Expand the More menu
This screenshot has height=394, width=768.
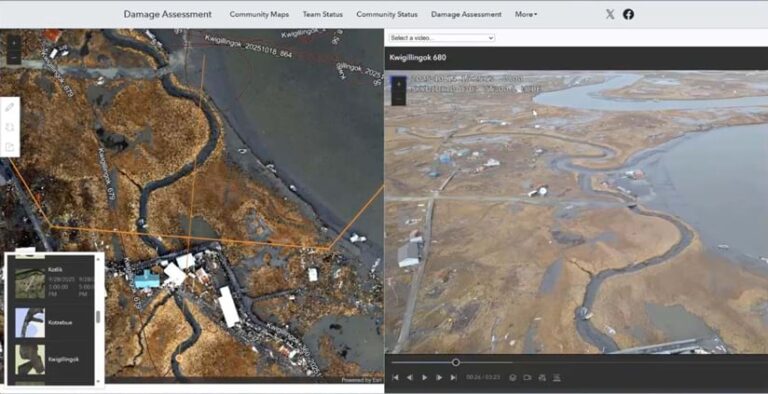pyautogui.click(x=526, y=14)
